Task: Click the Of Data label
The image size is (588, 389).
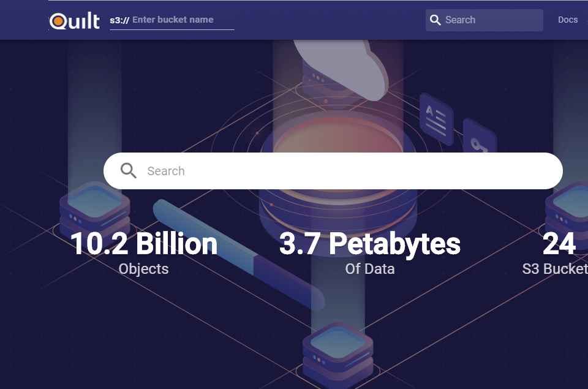Action: 369,269
